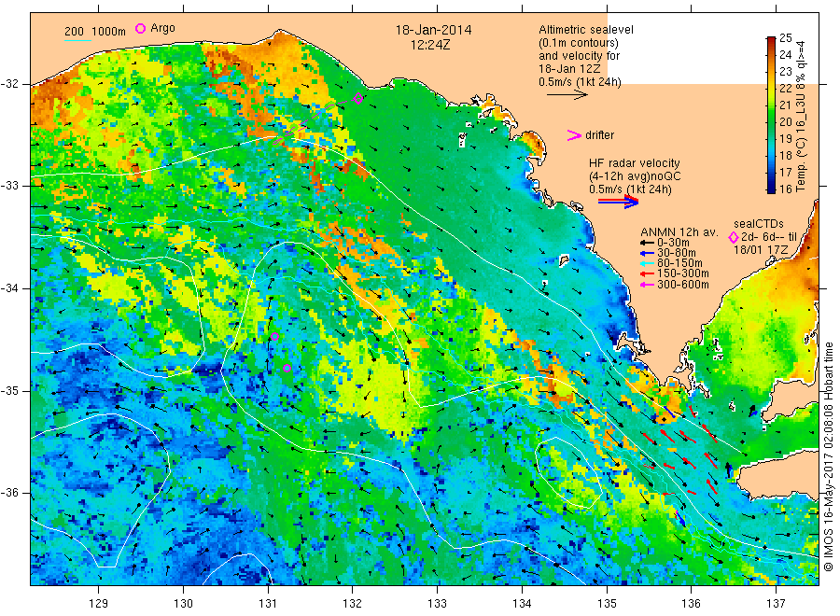This screenshot has width=840, height=616.
Task: Click the '18/01 17Z' text
Action: [x=760, y=249]
